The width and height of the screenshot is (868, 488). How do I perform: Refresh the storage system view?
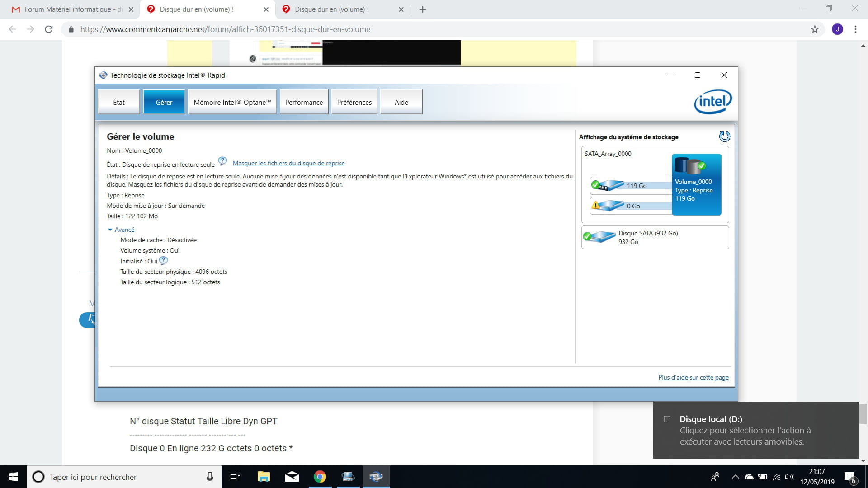724,136
